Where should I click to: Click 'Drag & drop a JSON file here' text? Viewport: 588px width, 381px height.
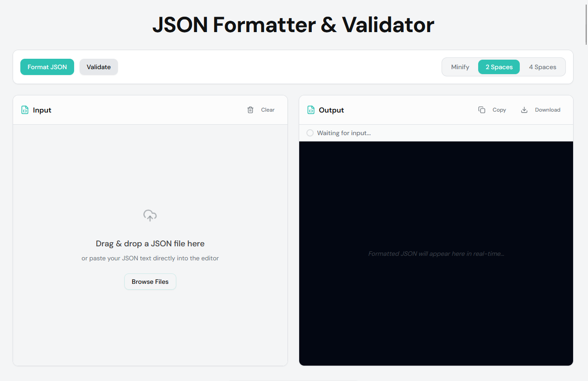point(150,244)
